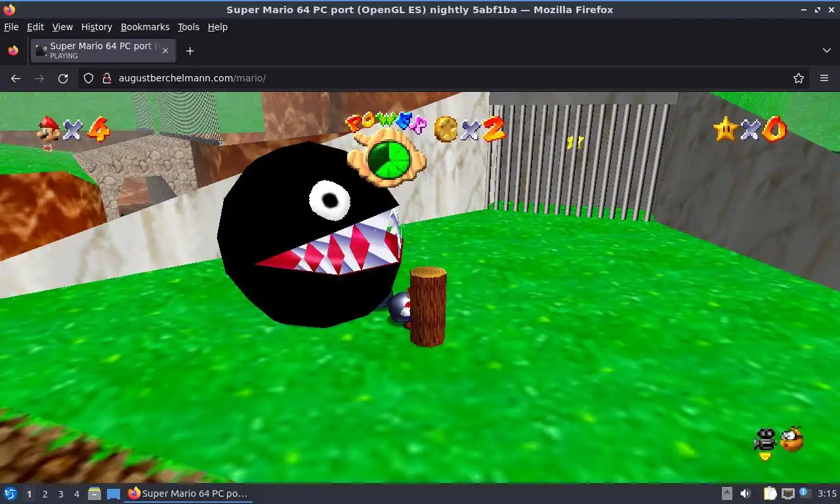840x504 pixels.
Task: Open the Firefox hamburger application menu
Action: point(824,78)
